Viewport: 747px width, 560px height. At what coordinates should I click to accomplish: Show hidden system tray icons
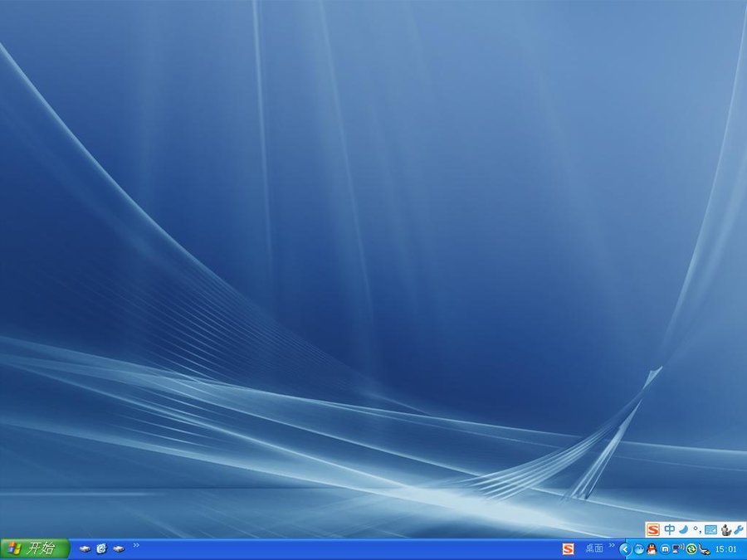pos(625,549)
